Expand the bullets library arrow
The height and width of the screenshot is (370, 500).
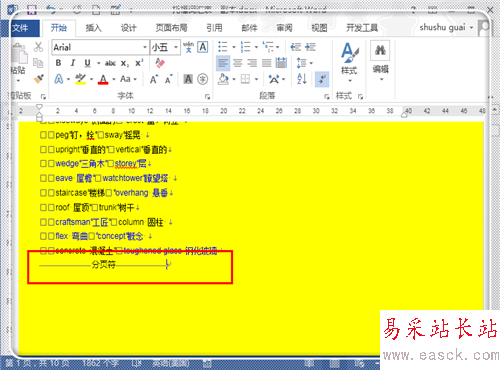coord(234,47)
